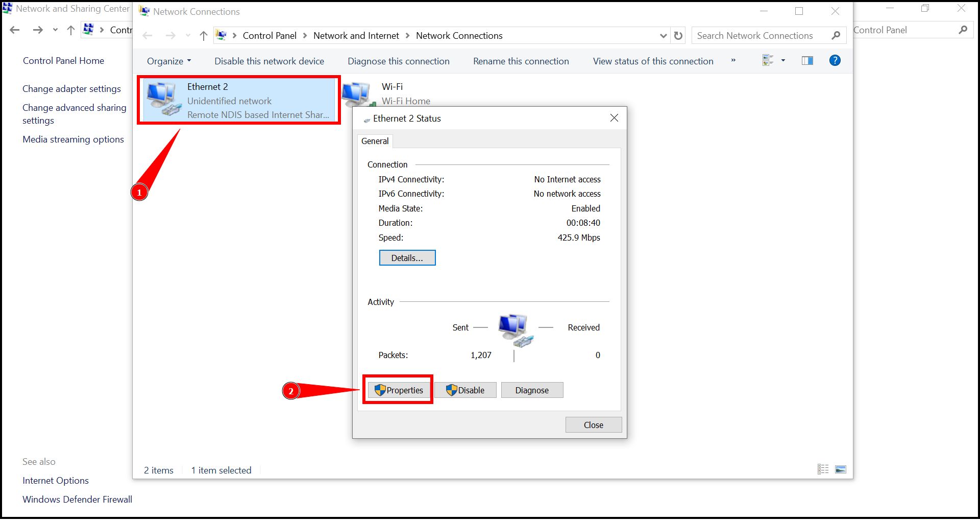Click Diagnose this connection
Image resolution: width=980 pixels, height=521 pixels.
(x=399, y=61)
